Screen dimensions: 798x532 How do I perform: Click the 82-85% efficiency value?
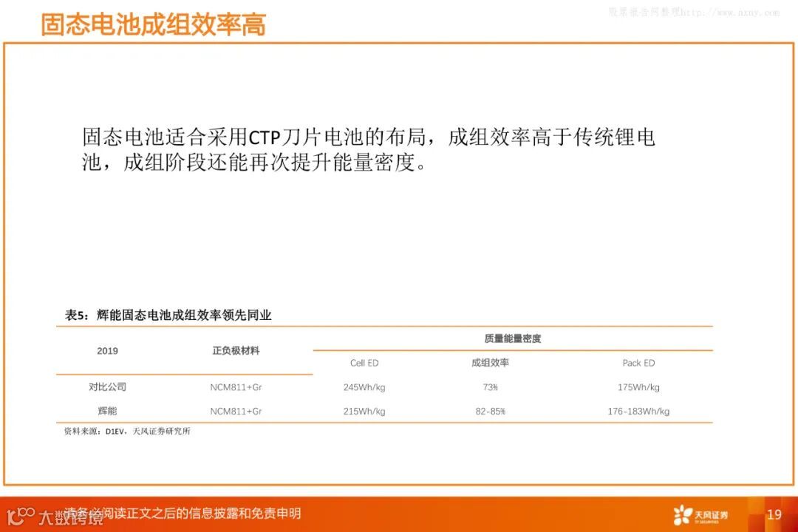pyautogui.click(x=490, y=412)
